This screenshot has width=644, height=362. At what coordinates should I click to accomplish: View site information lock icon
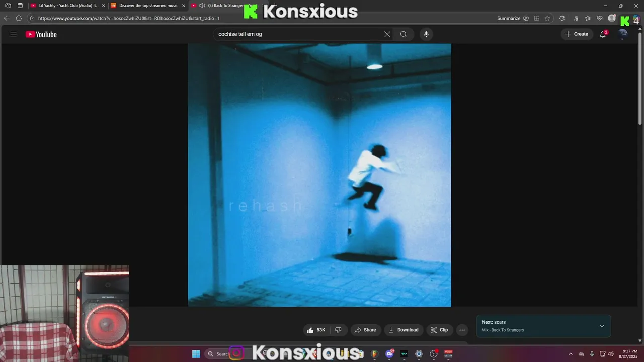(x=32, y=18)
